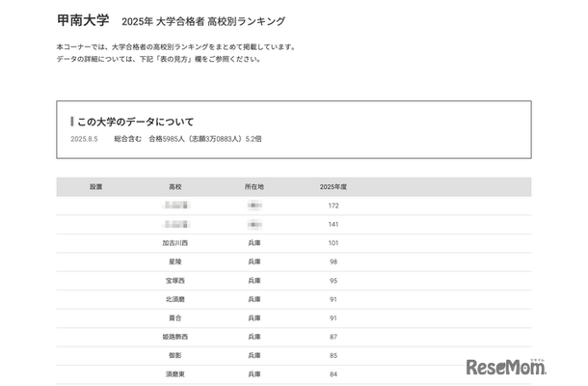588x386 pixels.
Task: Select the 星陵 high school entry
Action: (x=175, y=262)
